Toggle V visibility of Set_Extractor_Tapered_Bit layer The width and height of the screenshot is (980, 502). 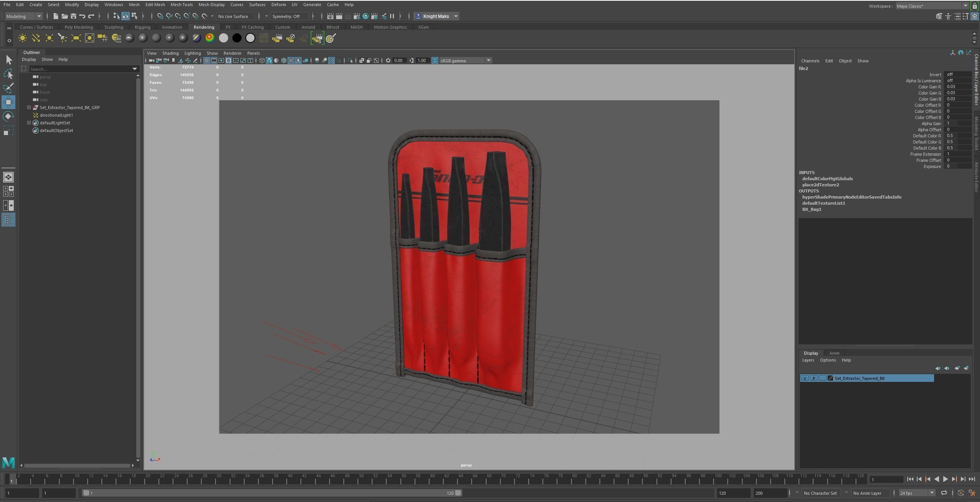pos(805,378)
